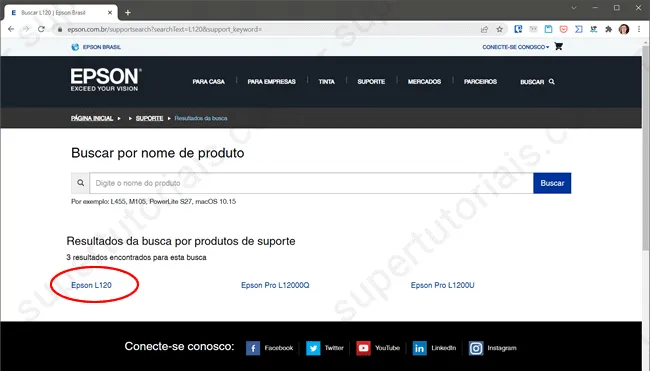650x371 pixels.
Task: Click the YouTube icon in footer
Action: point(364,348)
